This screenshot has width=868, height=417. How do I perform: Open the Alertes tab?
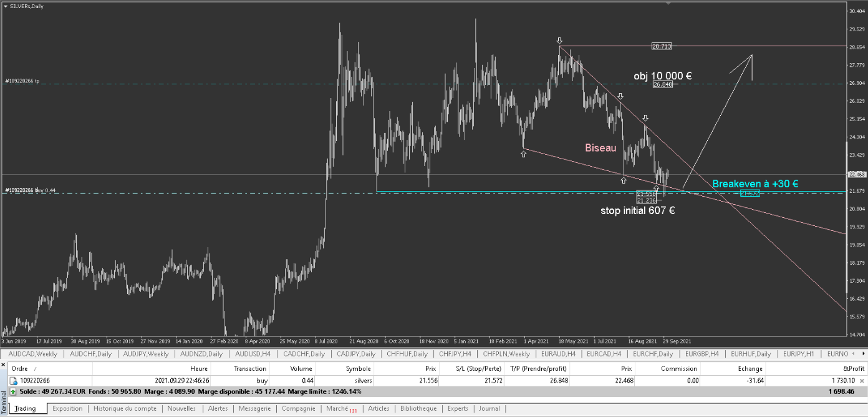[218, 408]
